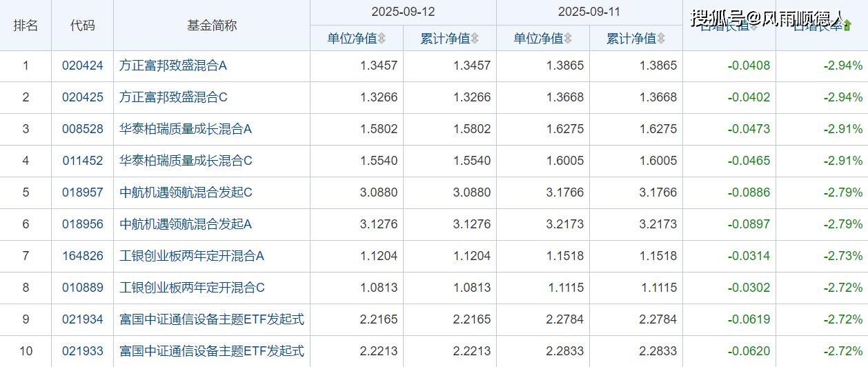This screenshot has width=868, height=367.
Task: Select rank number 10 cell
Action: (26, 352)
